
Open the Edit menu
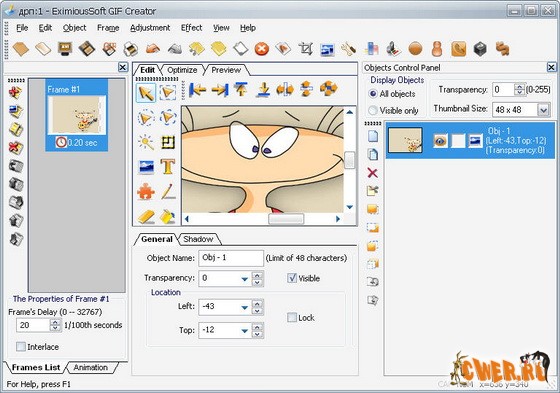pyautogui.click(x=45, y=28)
